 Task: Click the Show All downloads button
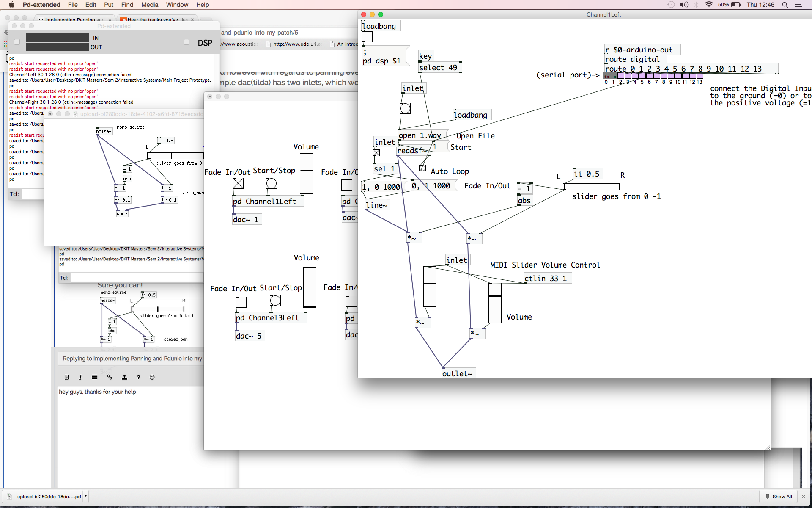[x=778, y=497]
